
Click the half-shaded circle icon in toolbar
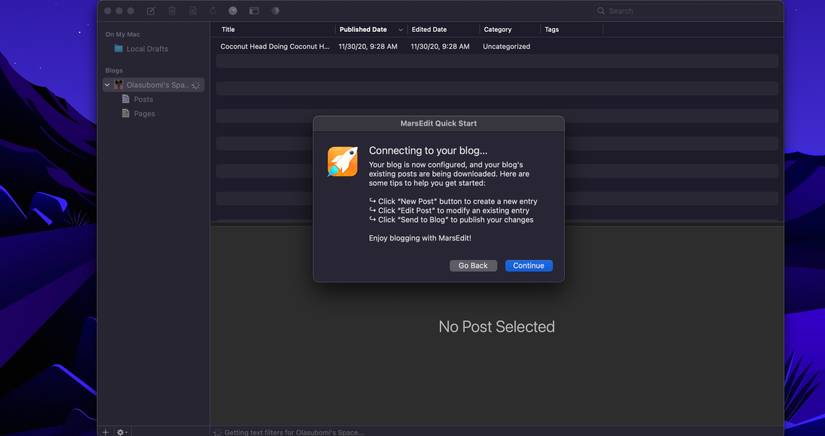click(x=275, y=11)
